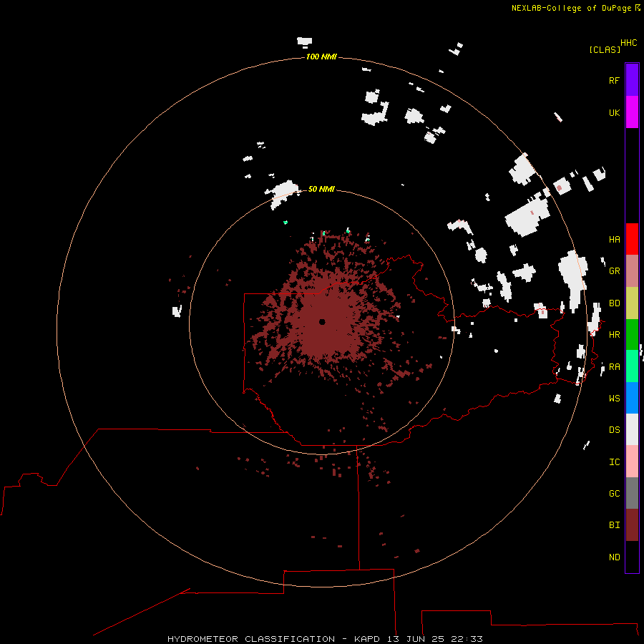Click the 22:33 timestamp

coord(467,639)
